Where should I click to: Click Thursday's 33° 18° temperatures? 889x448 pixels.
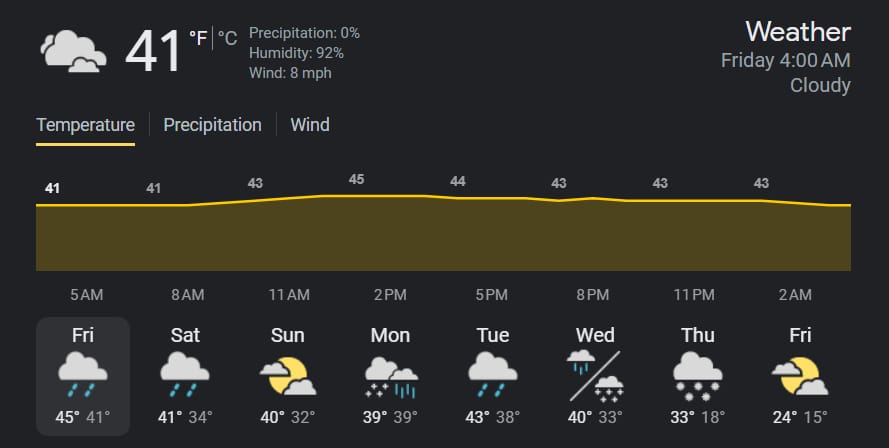click(x=697, y=417)
